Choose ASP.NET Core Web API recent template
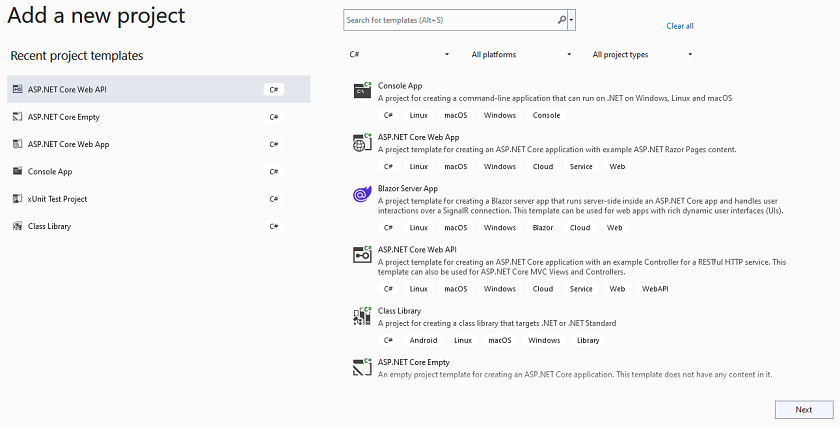 (x=159, y=89)
